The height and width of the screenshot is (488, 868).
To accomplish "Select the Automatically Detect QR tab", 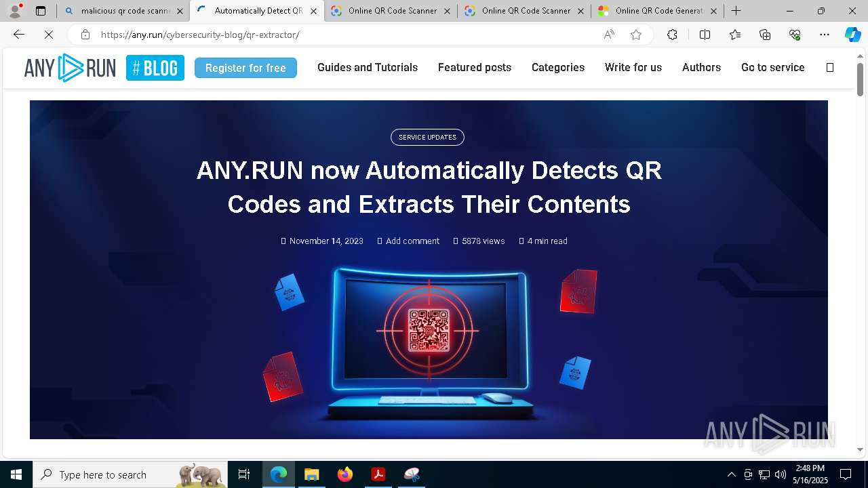I will point(258,11).
